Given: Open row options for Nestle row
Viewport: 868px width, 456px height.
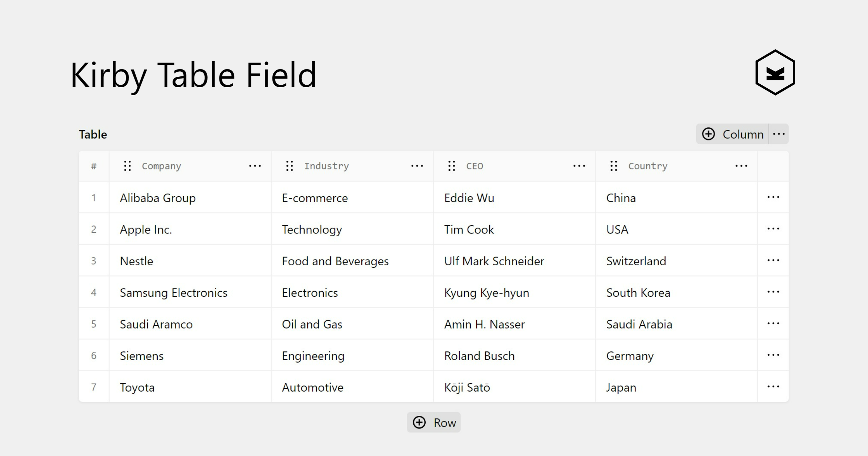Looking at the screenshot, I should pos(773,261).
